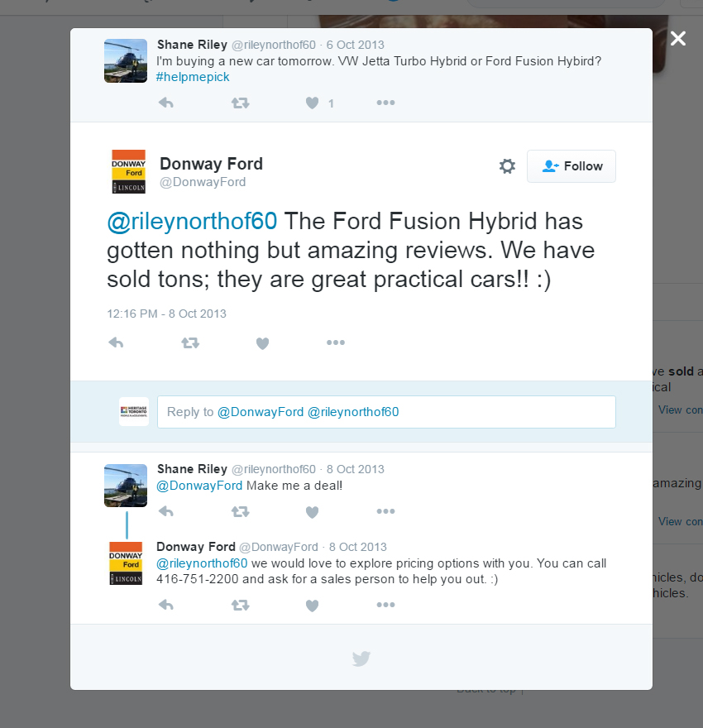Retweet Donway Ford's pricing options tweet

[x=240, y=606]
